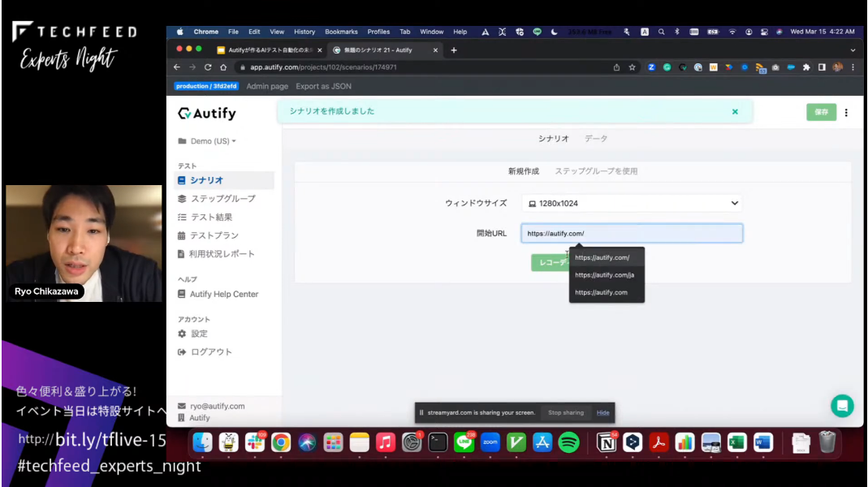Open Terminal from the dock
This screenshot has height=487, width=868.
click(438, 442)
